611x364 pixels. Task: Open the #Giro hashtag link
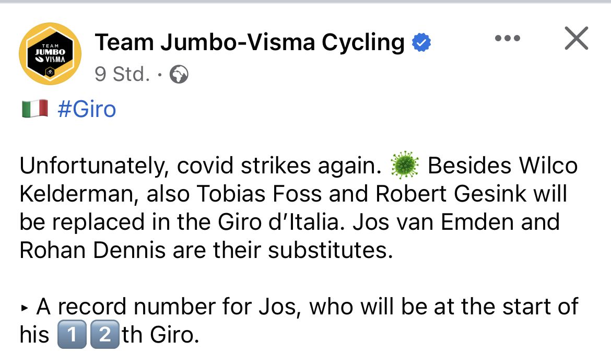[x=87, y=110]
